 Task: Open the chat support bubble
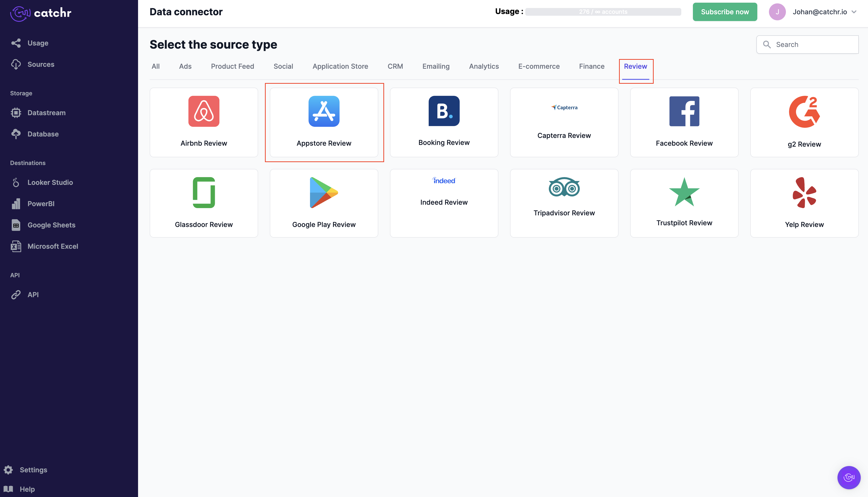click(x=849, y=477)
